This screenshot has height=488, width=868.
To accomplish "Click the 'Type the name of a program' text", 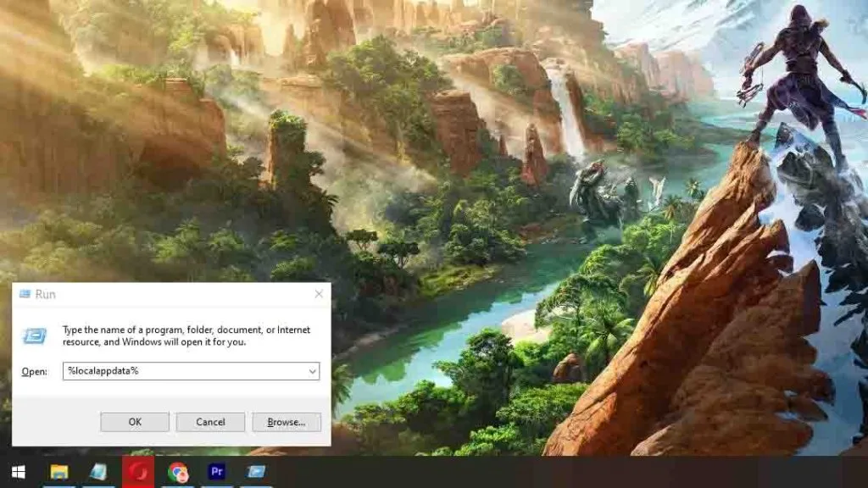I will [186, 335].
